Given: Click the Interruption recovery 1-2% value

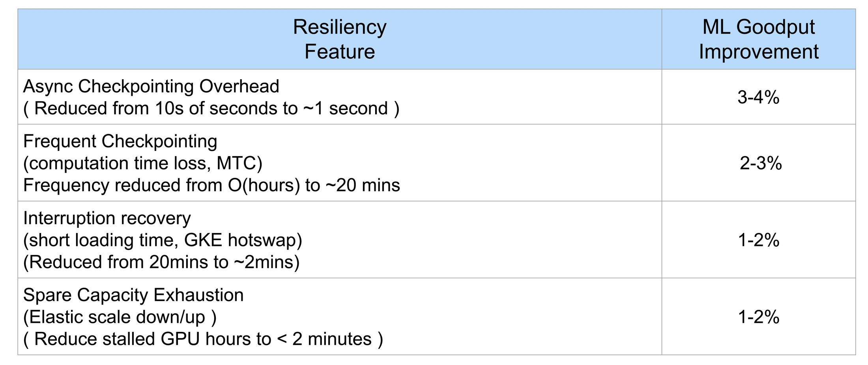Looking at the screenshot, I should (x=759, y=240).
